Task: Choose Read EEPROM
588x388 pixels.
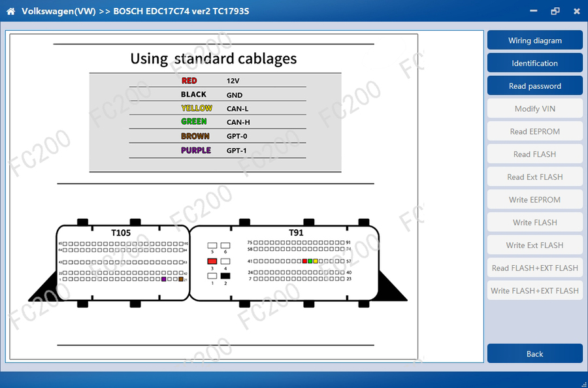Action: pyautogui.click(x=534, y=131)
